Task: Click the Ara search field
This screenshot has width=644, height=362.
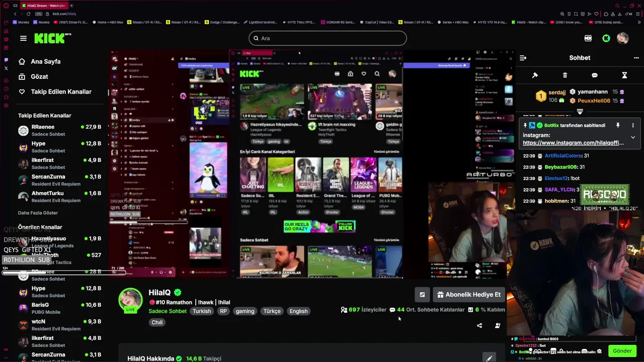Action: [x=328, y=38]
